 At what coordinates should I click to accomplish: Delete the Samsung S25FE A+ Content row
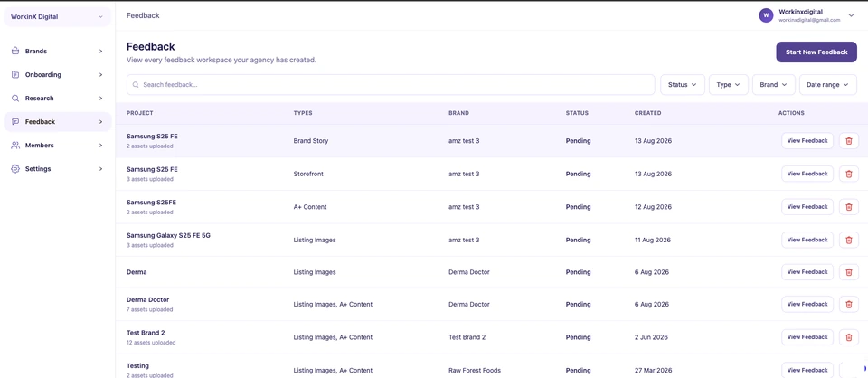point(849,207)
